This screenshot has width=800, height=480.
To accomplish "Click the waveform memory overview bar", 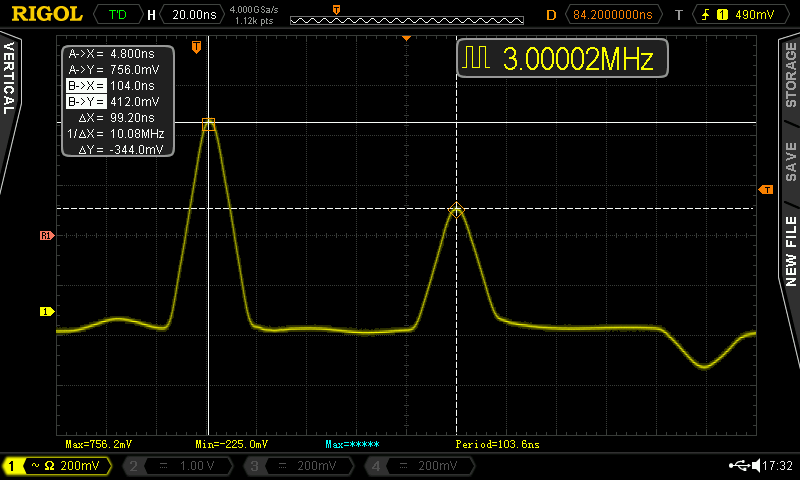I will pyautogui.click(x=407, y=20).
